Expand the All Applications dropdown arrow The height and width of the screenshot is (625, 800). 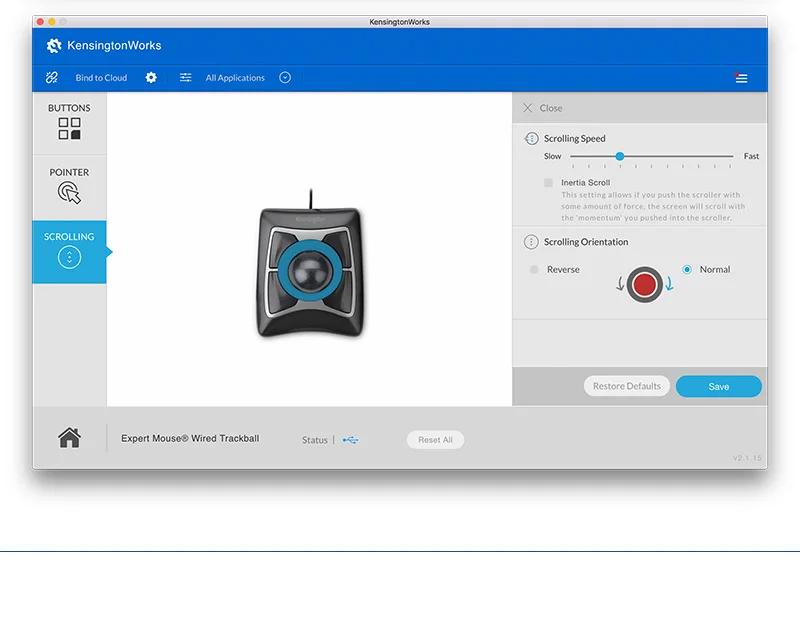(285, 78)
